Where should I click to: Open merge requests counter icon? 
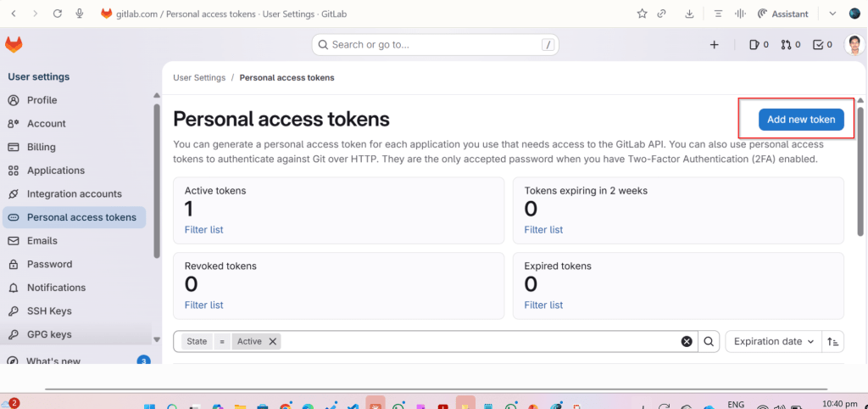coord(790,45)
